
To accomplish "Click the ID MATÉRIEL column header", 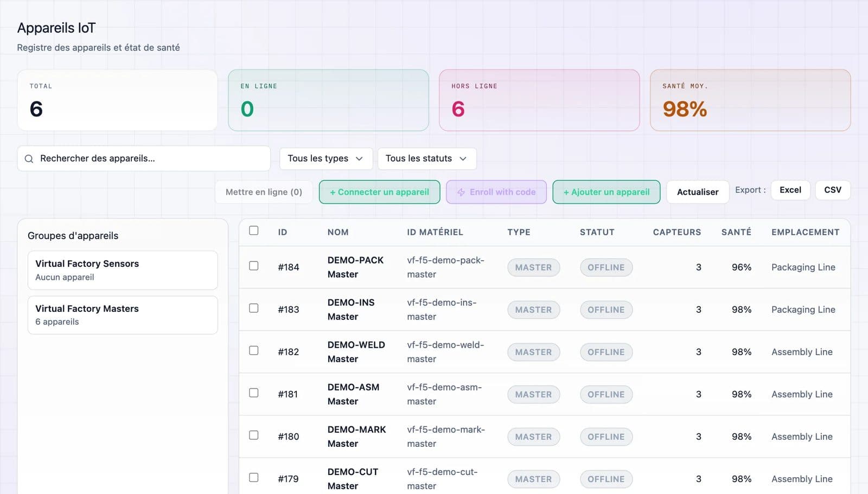I will (x=435, y=232).
